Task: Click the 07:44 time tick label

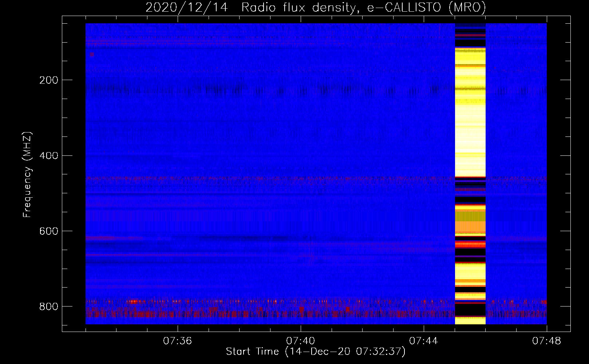Action: pos(424,341)
